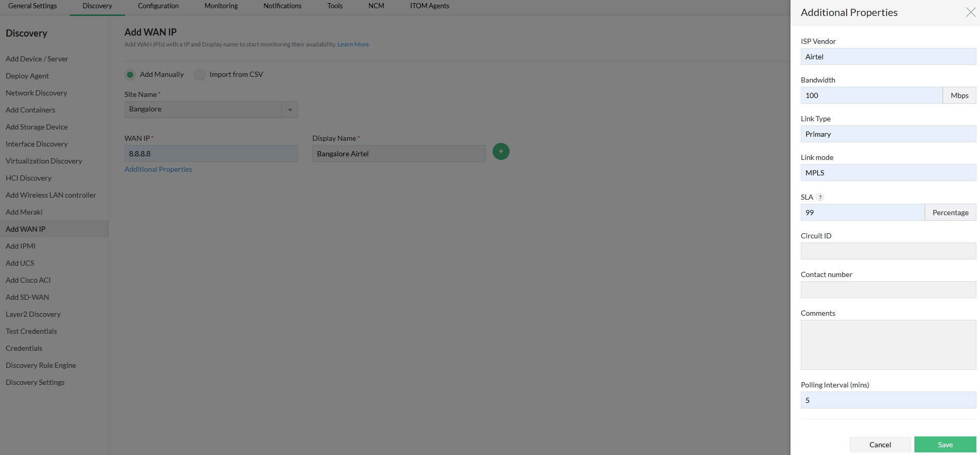Click the Polling Interval input field
980x455 pixels.
(x=888, y=400)
